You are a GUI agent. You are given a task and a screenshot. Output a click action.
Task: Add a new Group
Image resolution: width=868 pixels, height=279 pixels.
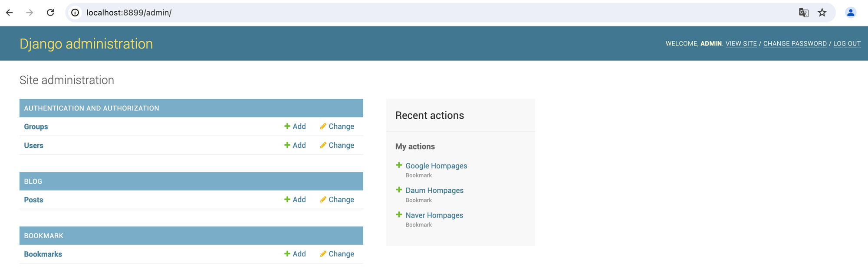[295, 127]
